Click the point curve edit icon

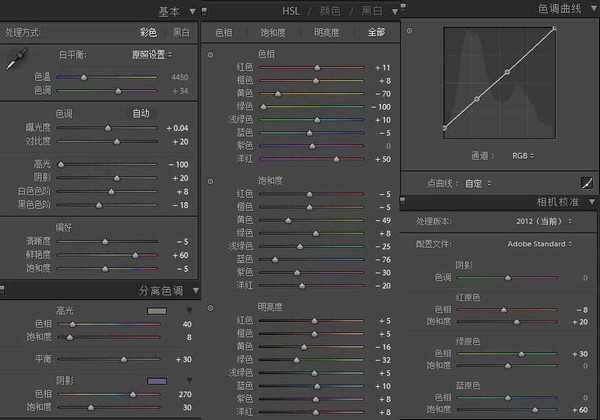click(x=587, y=183)
